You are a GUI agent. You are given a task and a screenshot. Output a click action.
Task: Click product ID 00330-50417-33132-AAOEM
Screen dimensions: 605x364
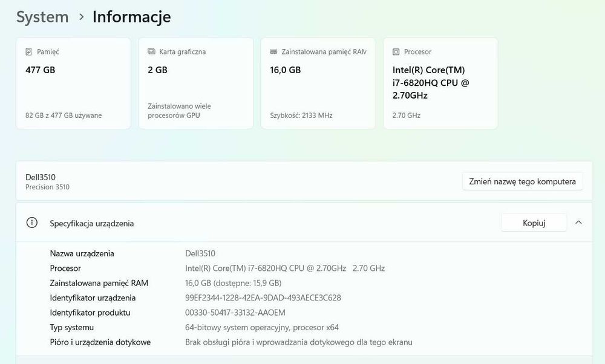pyautogui.click(x=235, y=313)
